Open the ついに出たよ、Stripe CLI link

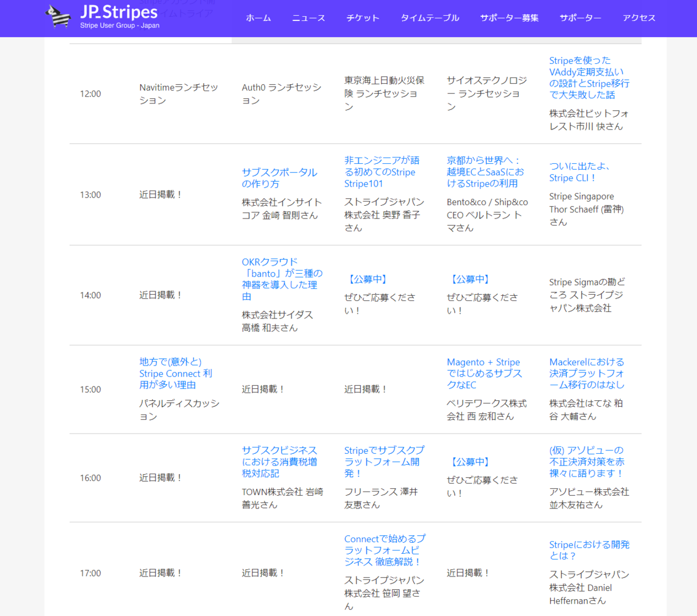point(580,172)
